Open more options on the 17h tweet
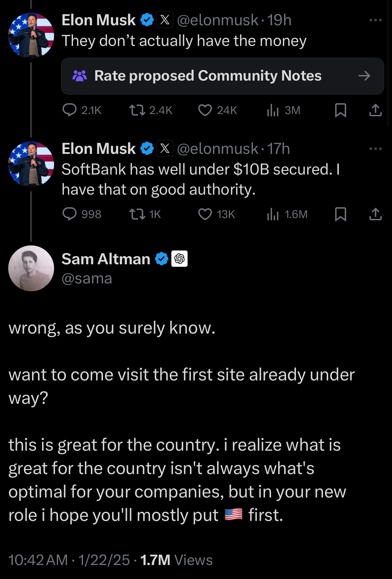This screenshot has width=392, height=579. [x=375, y=149]
